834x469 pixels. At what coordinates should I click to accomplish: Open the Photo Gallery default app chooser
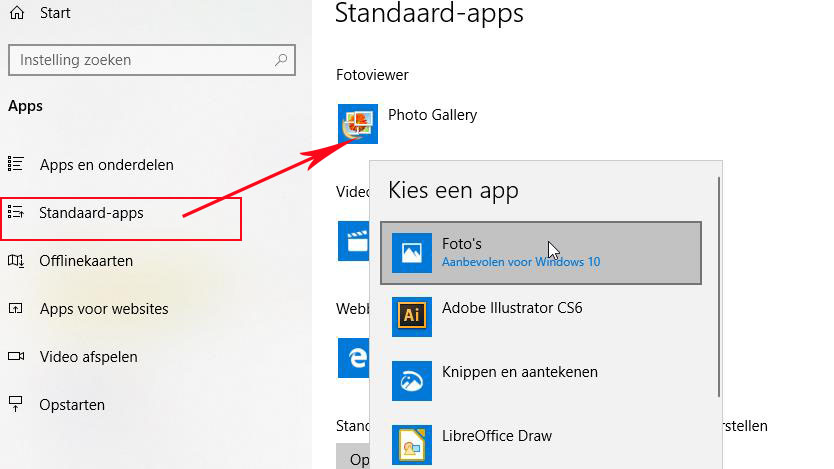pyautogui.click(x=432, y=115)
